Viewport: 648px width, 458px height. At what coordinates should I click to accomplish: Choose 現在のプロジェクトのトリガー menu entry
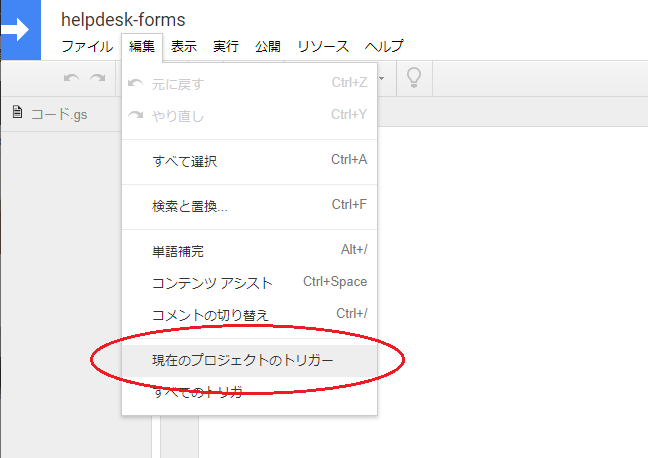coord(250,360)
